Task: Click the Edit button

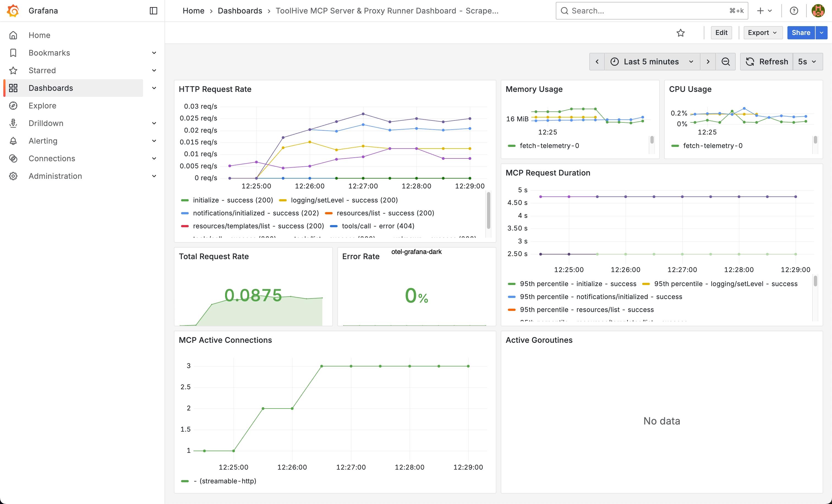Action: pos(721,32)
